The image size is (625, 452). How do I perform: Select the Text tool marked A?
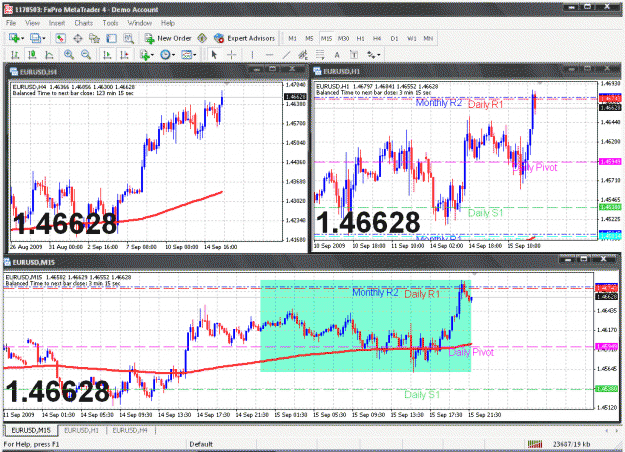[x=337, y=55]
